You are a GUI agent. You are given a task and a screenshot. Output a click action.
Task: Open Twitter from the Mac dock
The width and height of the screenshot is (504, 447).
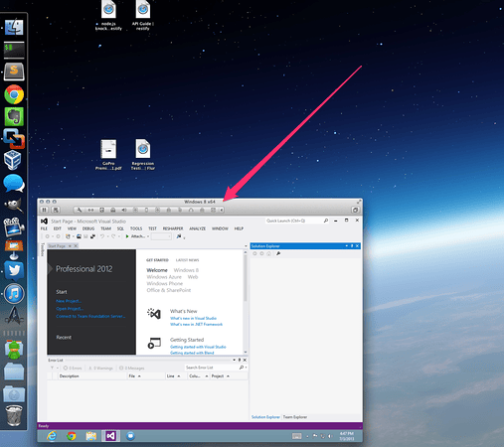tap(14, 270)
